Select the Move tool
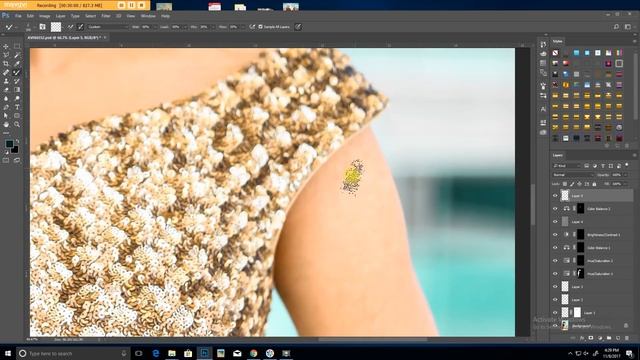The height and width of the screenshot is (360, 640). pos(6,46)
